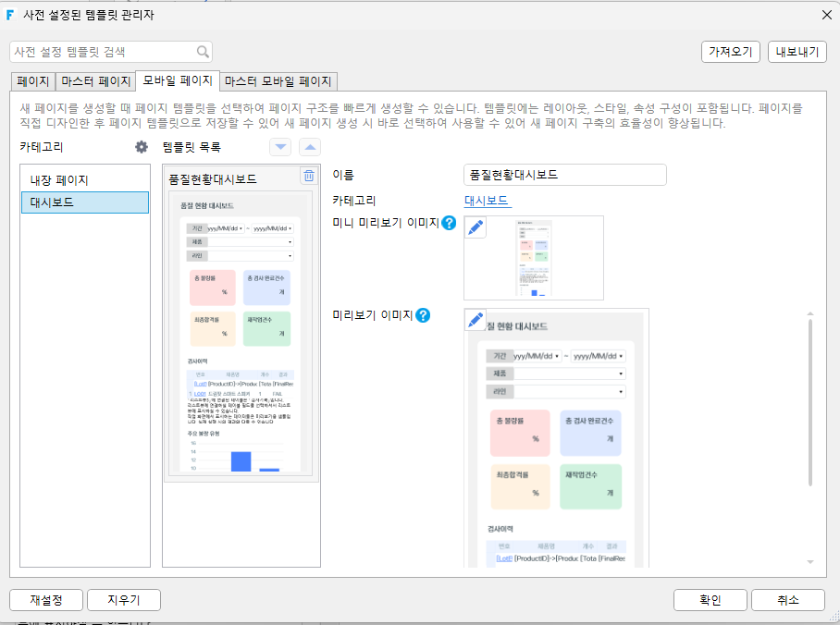This screenshot has width=840, height=625.
Task: Click the 가져오기 button
Action: pyautogui.click(x=731, y=52)
